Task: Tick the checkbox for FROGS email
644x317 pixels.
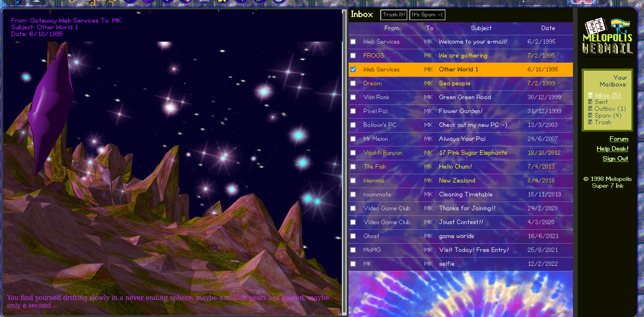Action: [x=353, y=56]
